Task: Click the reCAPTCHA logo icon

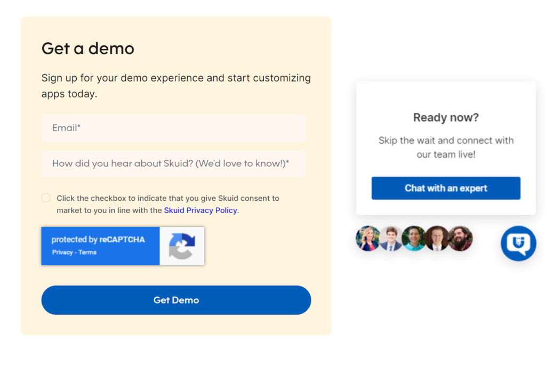Action: click(x=182, y=246)
